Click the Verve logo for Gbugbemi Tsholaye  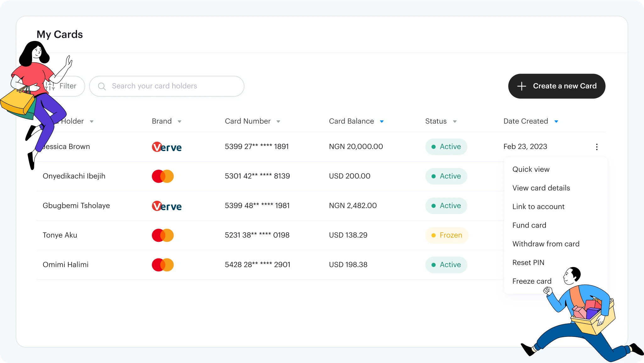pyautogui.click(x=167, y=206)
